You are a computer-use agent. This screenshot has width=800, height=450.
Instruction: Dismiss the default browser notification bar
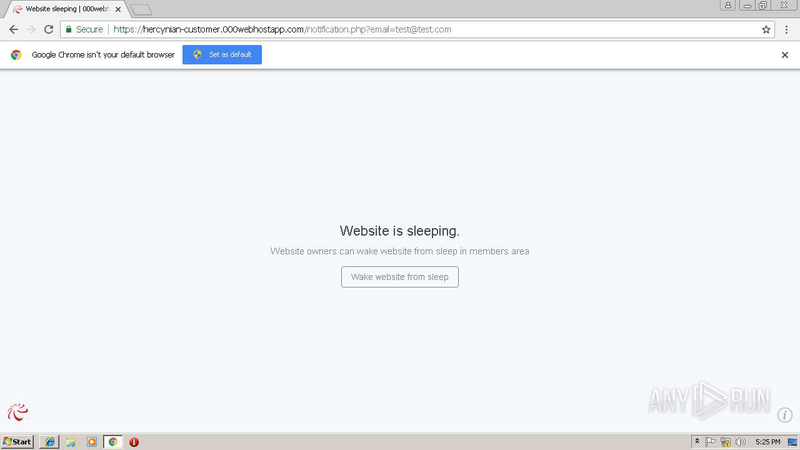[x=785, y=55]
